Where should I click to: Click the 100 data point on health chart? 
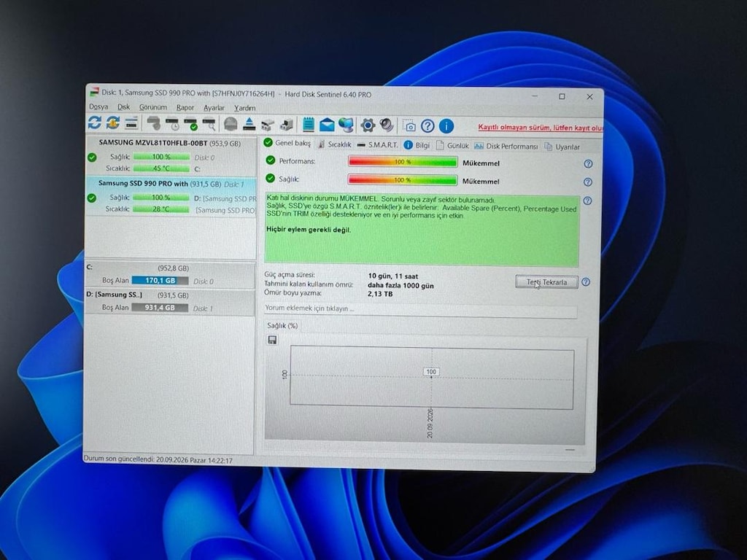tap(431, 372)
